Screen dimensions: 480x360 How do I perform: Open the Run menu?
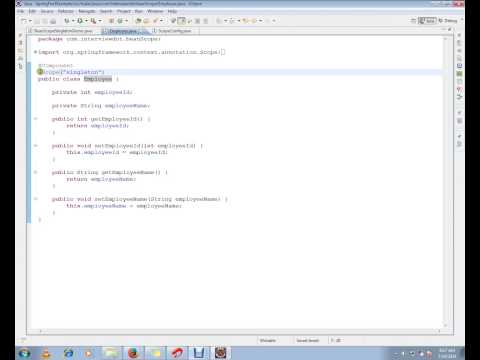click(139, 11)
